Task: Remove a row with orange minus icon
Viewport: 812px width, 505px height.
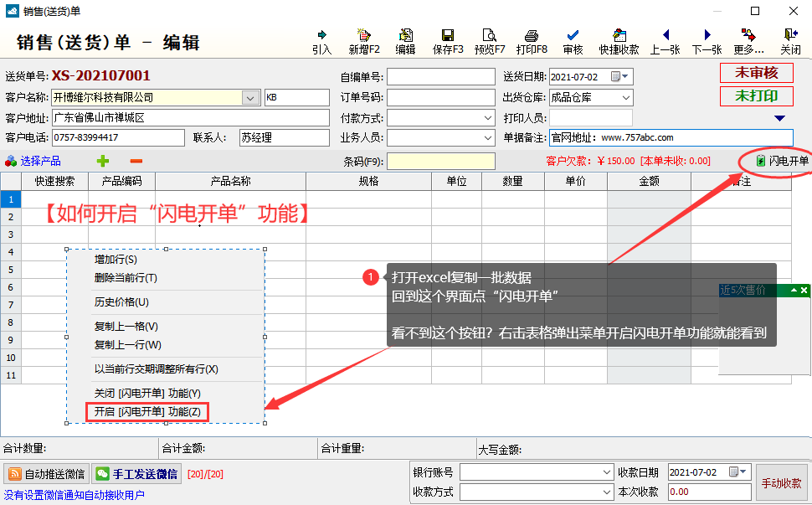Action: [x=136, y=161]
